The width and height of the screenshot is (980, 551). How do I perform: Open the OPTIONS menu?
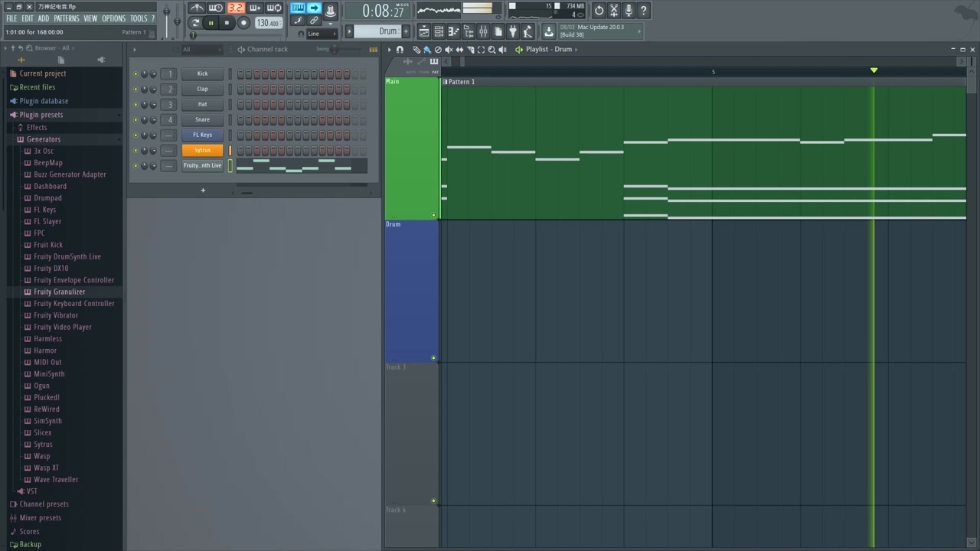pos(113,18)
